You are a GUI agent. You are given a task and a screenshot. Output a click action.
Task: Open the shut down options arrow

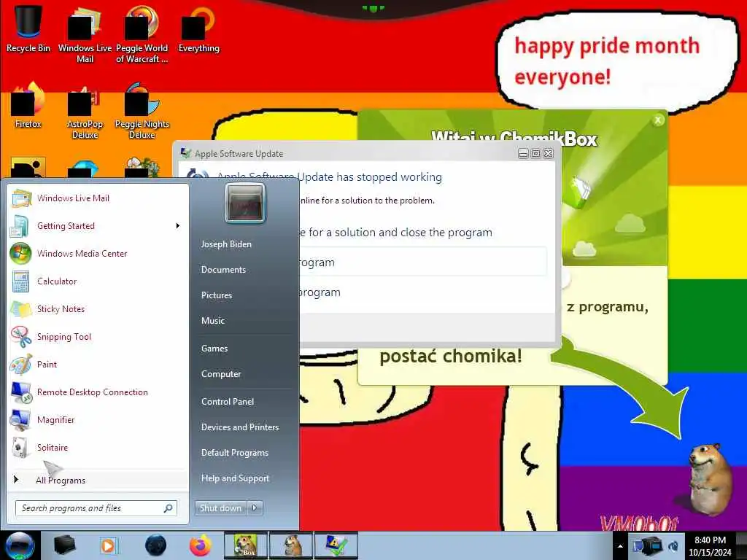pos(255,508)
